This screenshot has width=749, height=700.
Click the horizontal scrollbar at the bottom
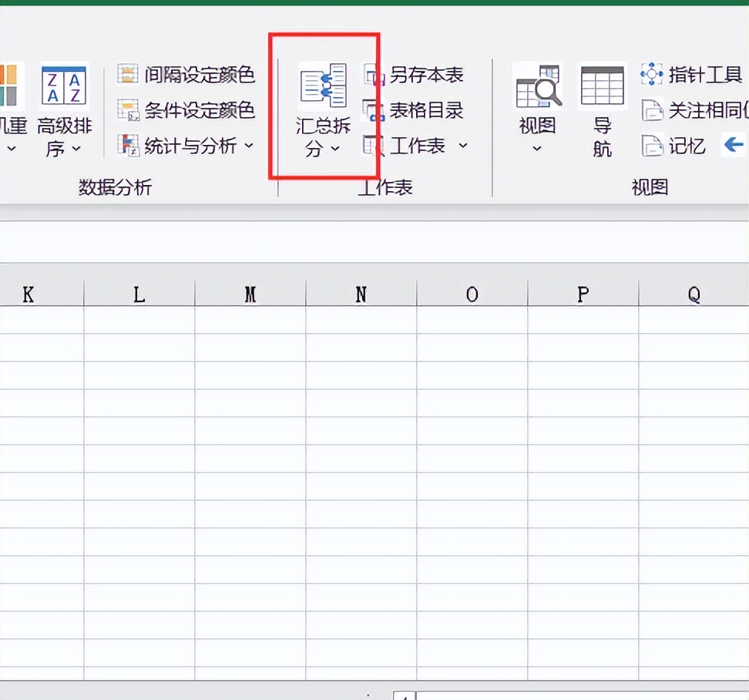tap(231, 690)
